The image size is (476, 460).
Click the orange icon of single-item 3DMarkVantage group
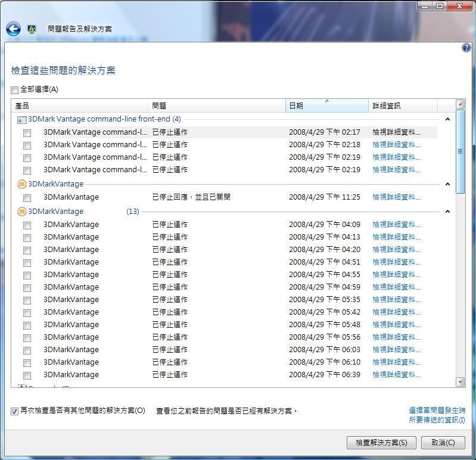point(22,184)
